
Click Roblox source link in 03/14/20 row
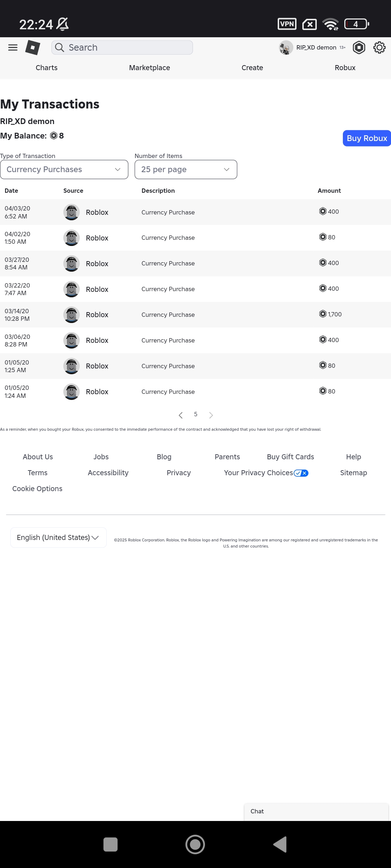point(97,315)
